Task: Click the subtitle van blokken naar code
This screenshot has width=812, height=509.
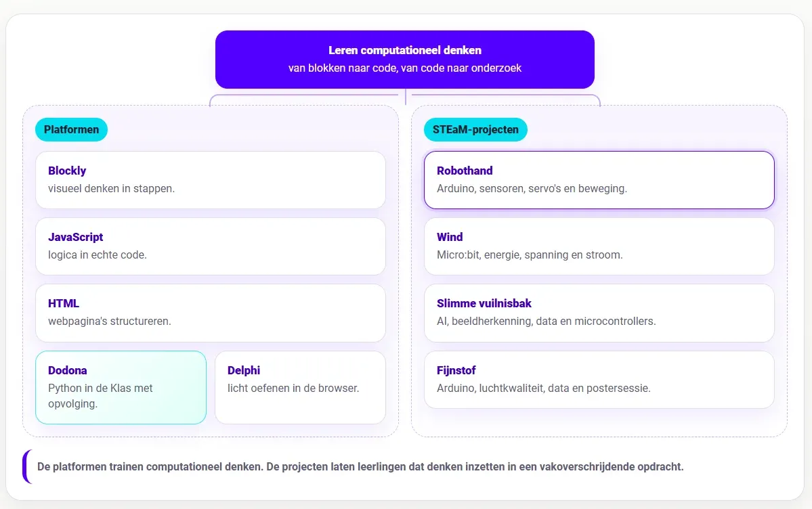Action: click(x=405, y=68)
